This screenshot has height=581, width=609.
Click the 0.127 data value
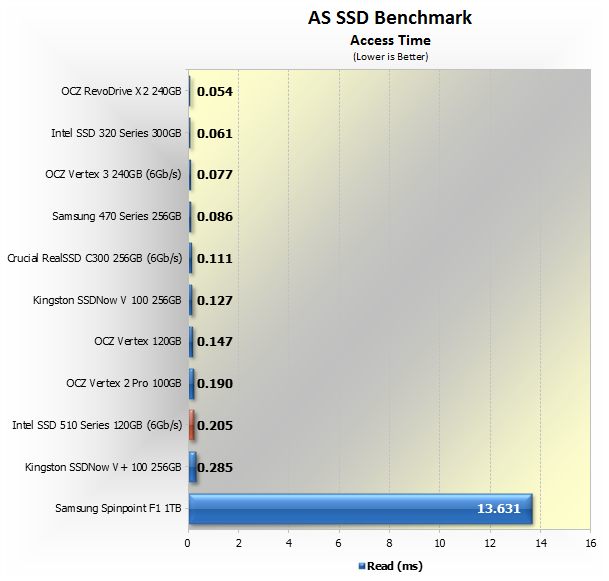click(215, 301)
